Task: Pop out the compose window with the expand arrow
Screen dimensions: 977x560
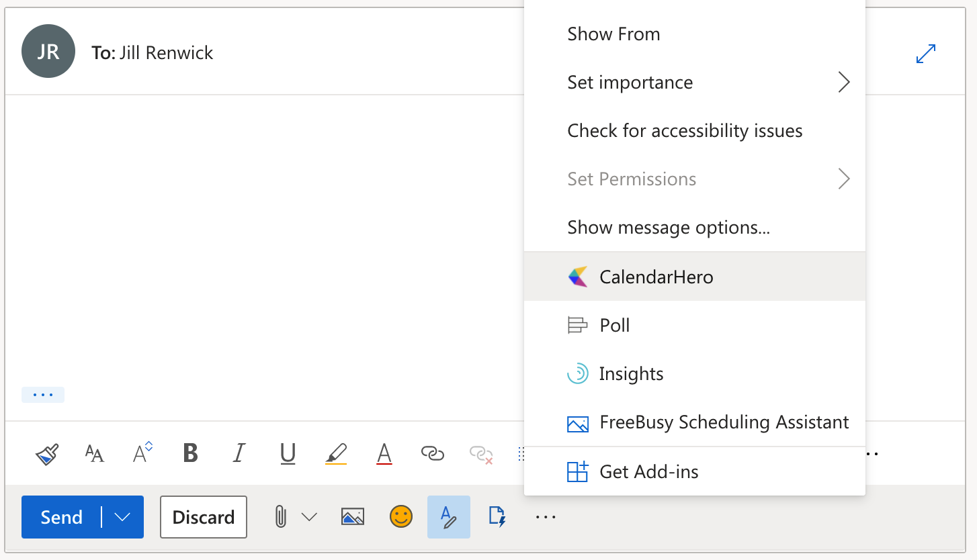Action: [x=926, y=54]
